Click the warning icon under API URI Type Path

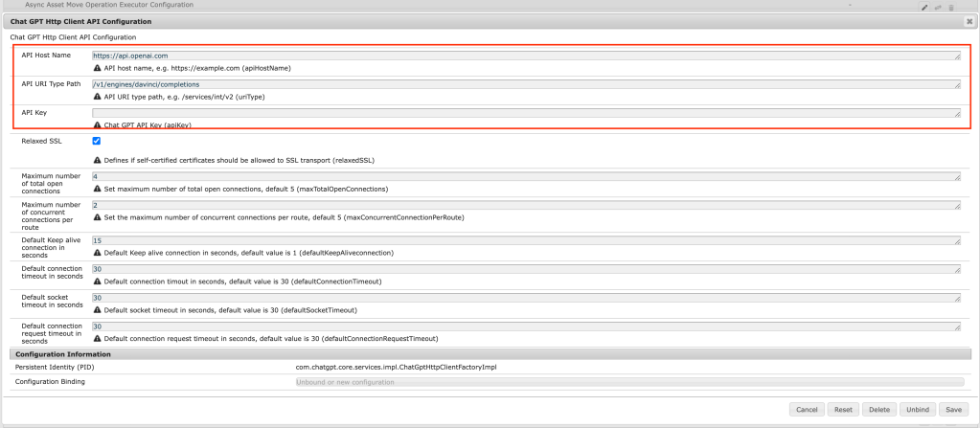point(97,97)
